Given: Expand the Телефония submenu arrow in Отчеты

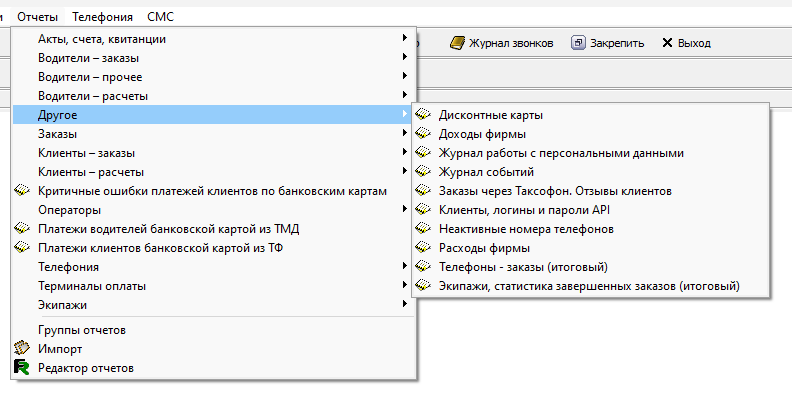Looking at the screenshot, I should point(405,266).
